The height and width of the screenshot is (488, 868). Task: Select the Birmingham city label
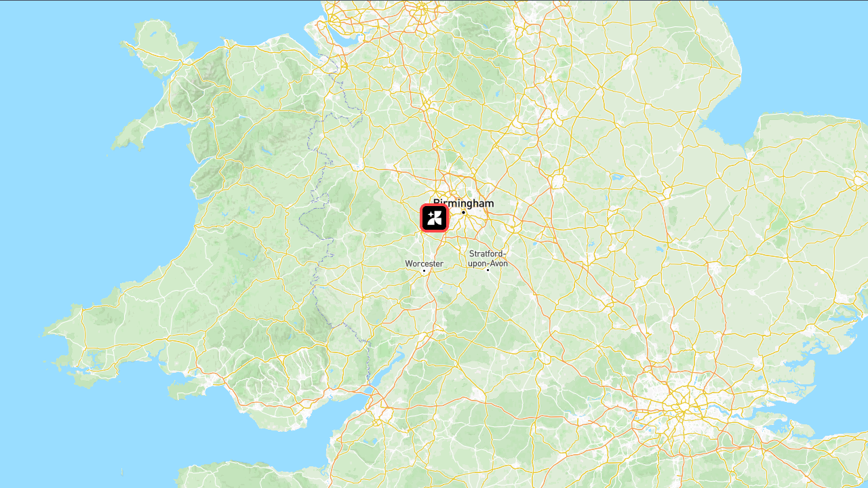click(x=464, y=203)
